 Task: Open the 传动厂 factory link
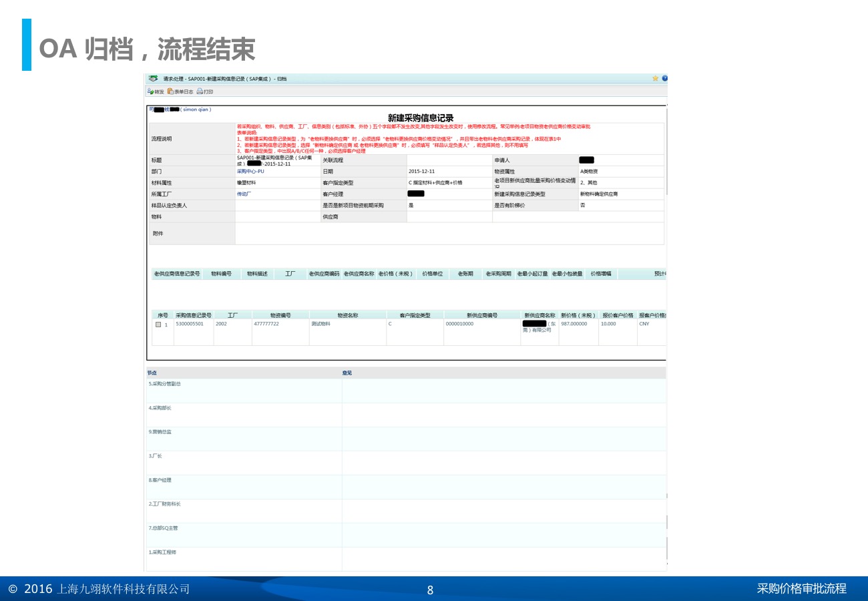pos(244,194)
